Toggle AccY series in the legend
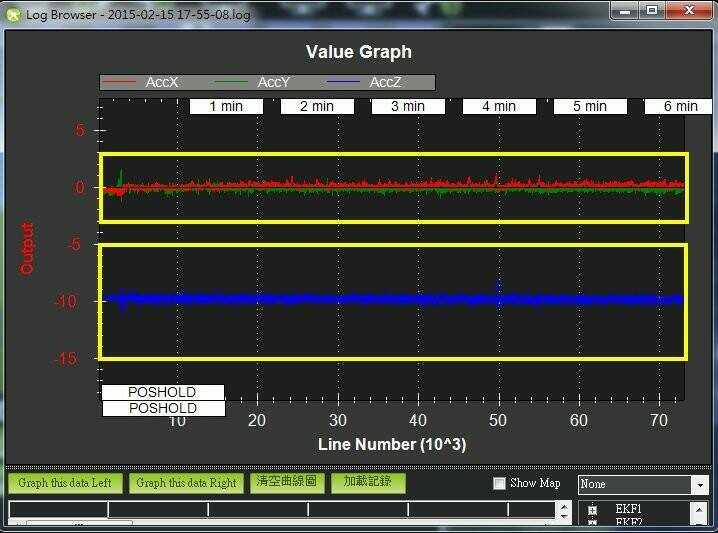The height and width of the screenshot is (533, 718). (273, 82)
